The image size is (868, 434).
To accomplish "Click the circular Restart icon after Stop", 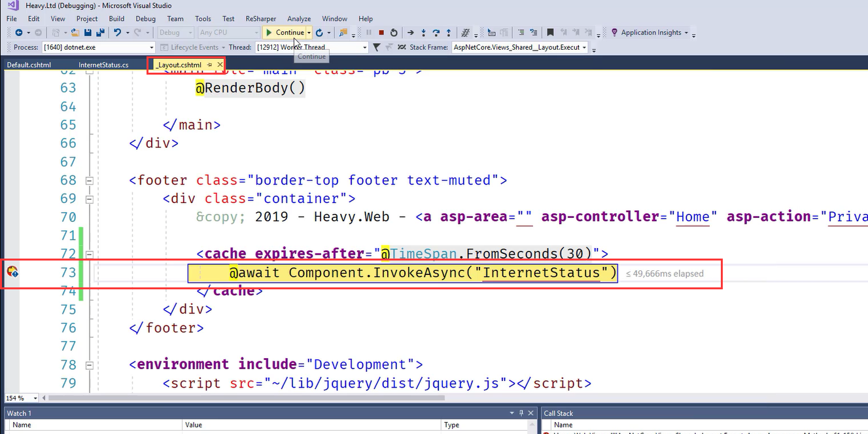I will coord(394,33).
